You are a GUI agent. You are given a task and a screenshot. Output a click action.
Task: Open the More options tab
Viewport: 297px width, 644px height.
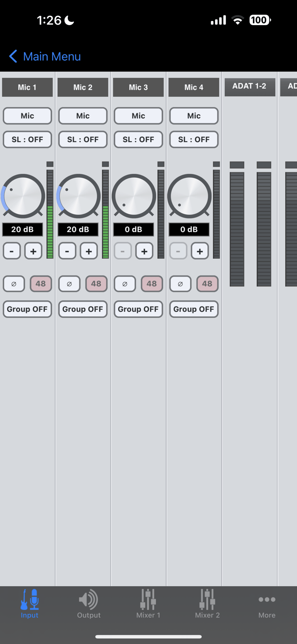click(267, 604)
